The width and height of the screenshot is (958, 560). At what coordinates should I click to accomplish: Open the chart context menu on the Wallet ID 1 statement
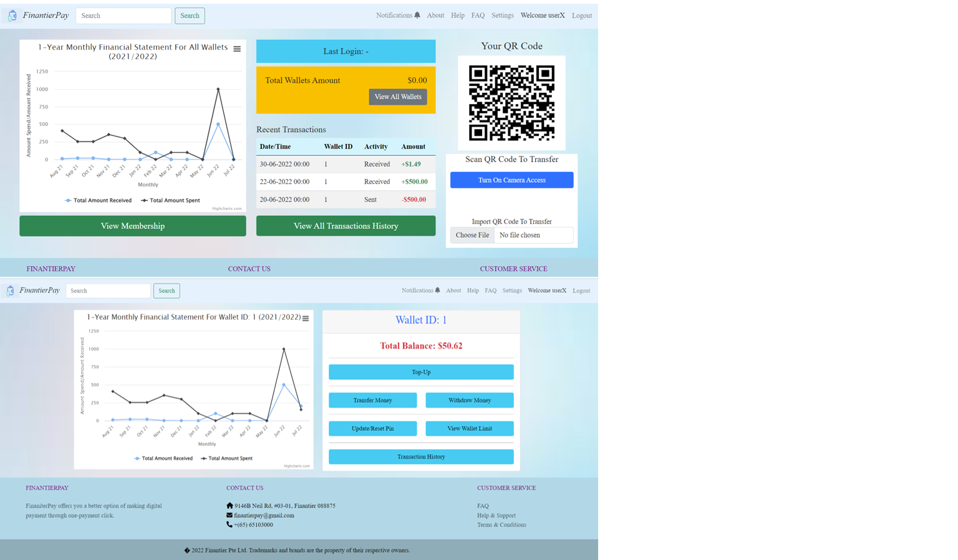point(306,318)
